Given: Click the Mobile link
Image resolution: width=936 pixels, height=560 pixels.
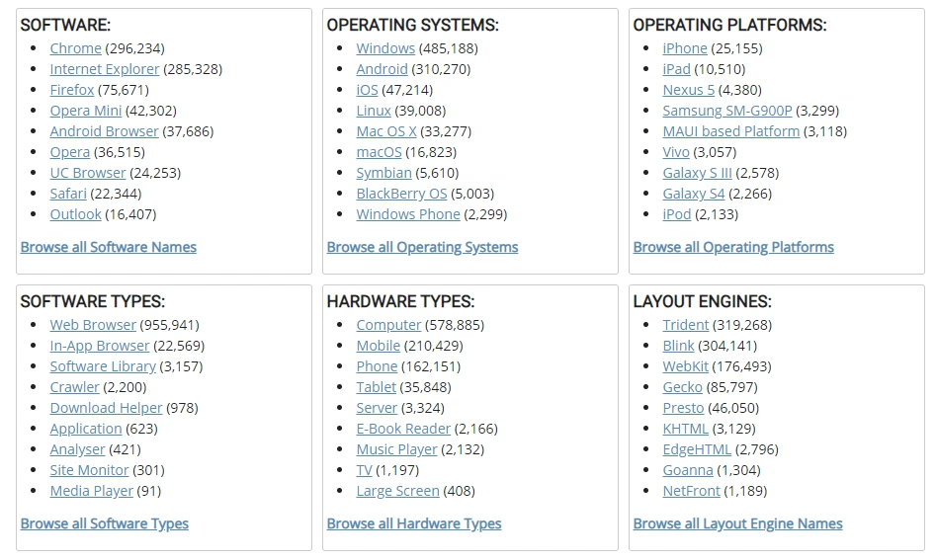Looking at the screenshot, I should coord(379,346).
